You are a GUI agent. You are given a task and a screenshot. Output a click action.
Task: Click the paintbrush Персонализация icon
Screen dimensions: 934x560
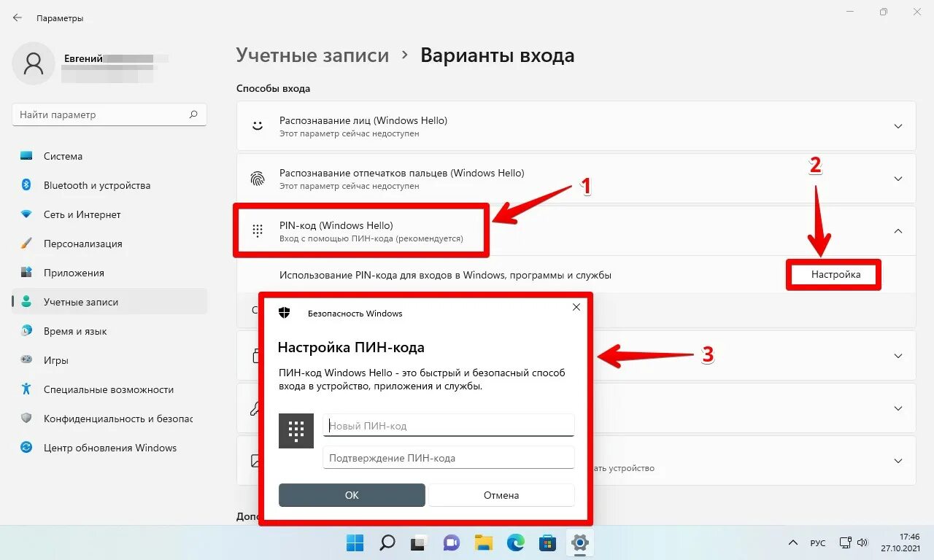[26, 244]
